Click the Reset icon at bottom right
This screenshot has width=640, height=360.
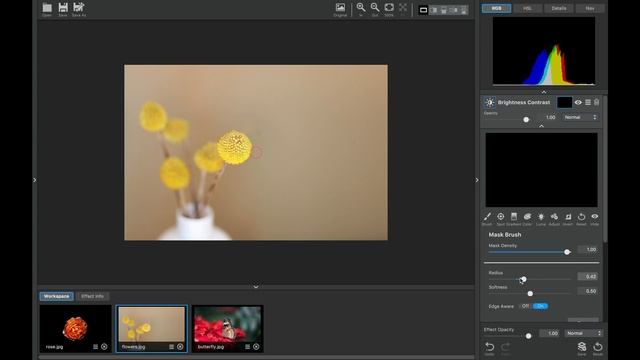click(x=598, y=347)
